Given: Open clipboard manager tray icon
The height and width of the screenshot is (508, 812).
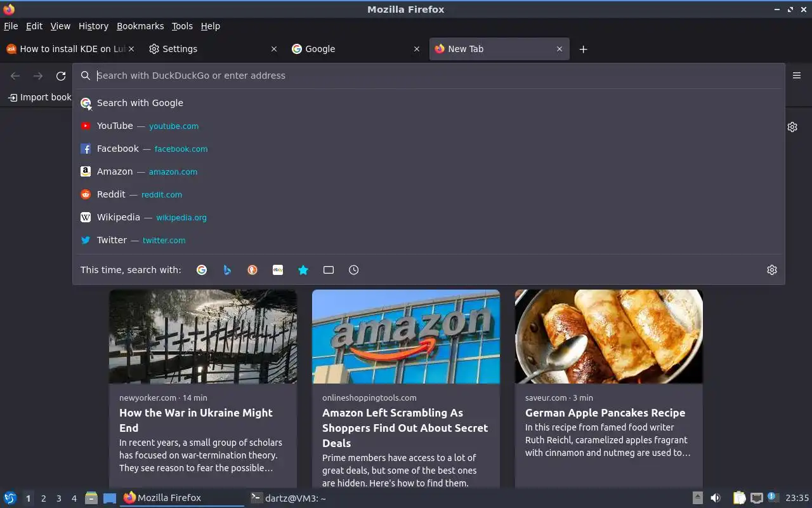Looking at the screenshot, I should (740, 498).
